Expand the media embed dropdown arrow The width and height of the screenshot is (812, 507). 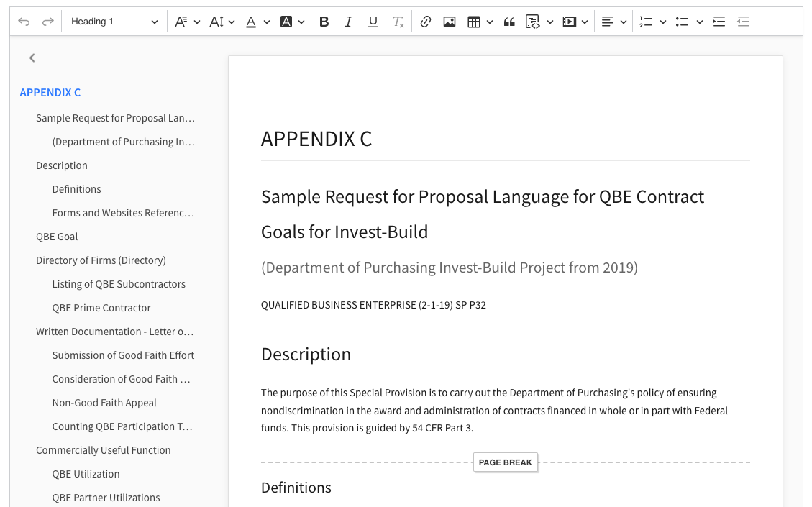coord(585,22)
